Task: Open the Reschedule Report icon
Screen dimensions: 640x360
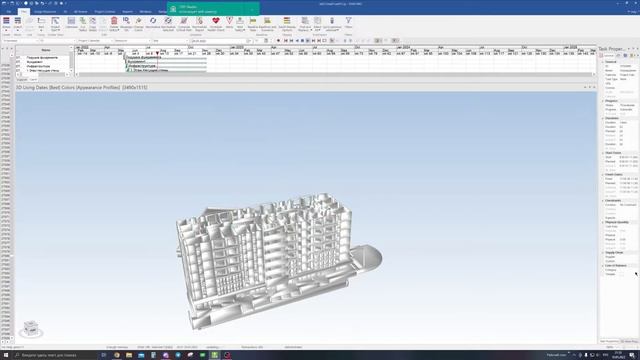Action: (x=200, y=24)
